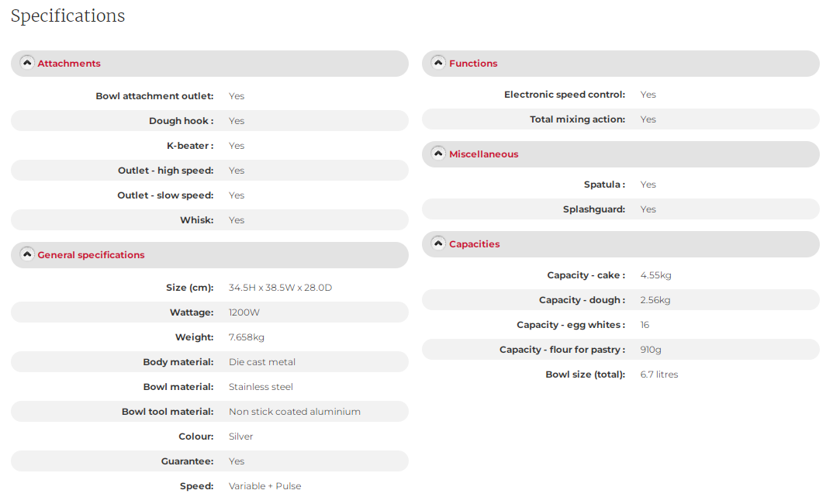
Task: Click the size value 34.5H x 38.5W x 28.0D
Action: click(280, 288)
